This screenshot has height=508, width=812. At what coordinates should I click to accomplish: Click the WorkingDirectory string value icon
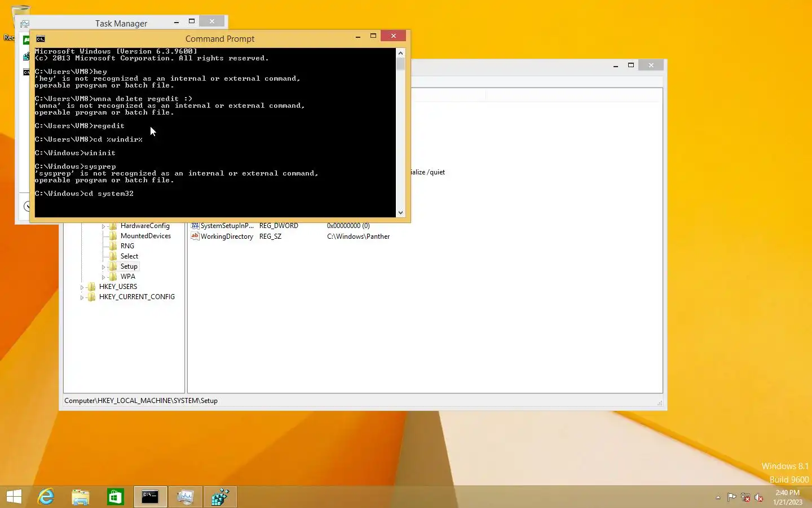[x=195, y=237]
